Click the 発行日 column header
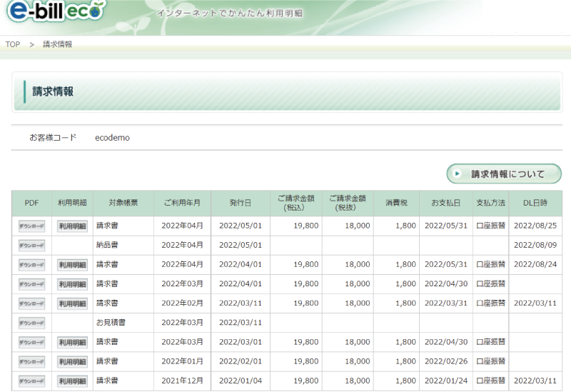This screenshot has width=571, height=392. 240,203
